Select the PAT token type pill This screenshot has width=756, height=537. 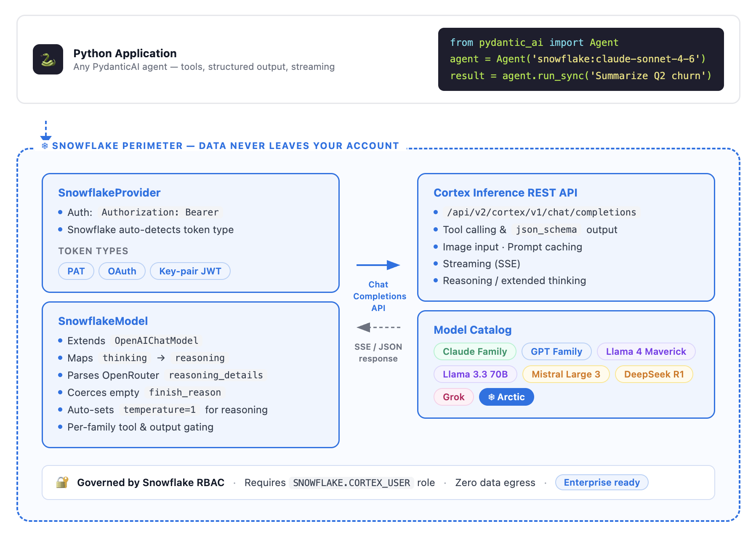pos(76,271)
